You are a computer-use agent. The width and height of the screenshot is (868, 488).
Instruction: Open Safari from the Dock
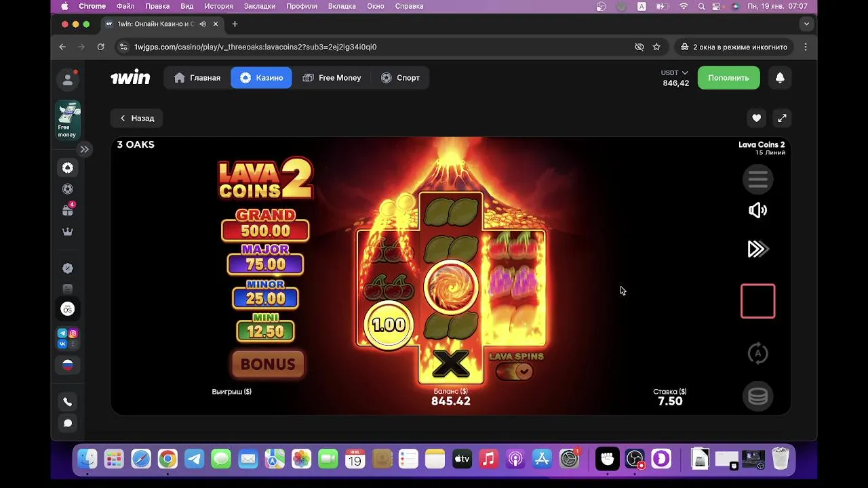pyautogui.click(x=141, y=460)
